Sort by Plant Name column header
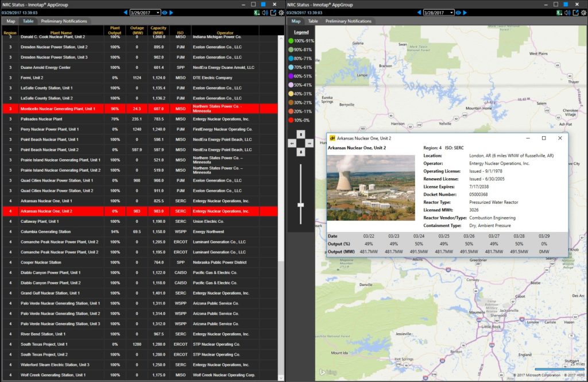Screen dimensions: 588x382 (x=61, y=33)
